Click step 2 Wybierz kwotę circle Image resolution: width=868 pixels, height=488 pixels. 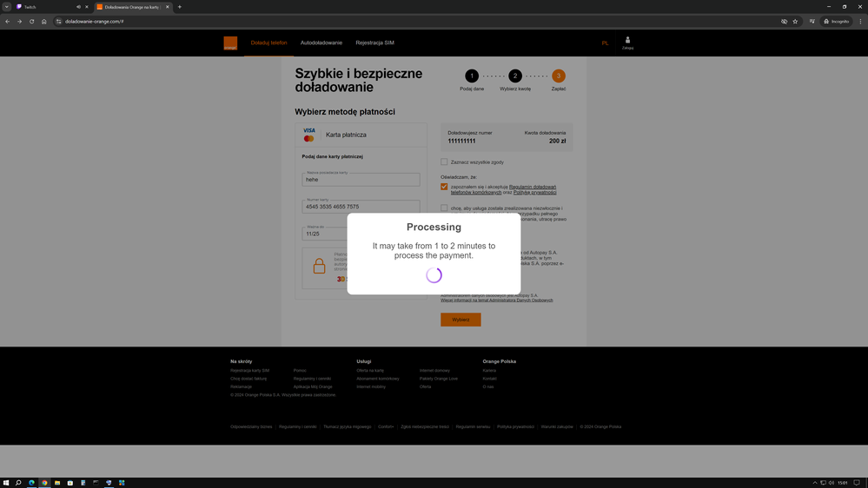point(515,76)
